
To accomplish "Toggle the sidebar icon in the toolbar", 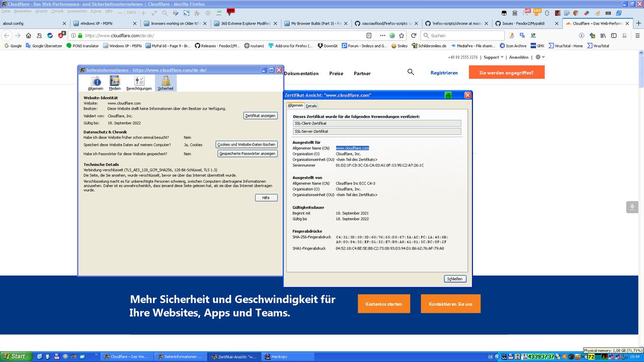I will click(614, 36).
